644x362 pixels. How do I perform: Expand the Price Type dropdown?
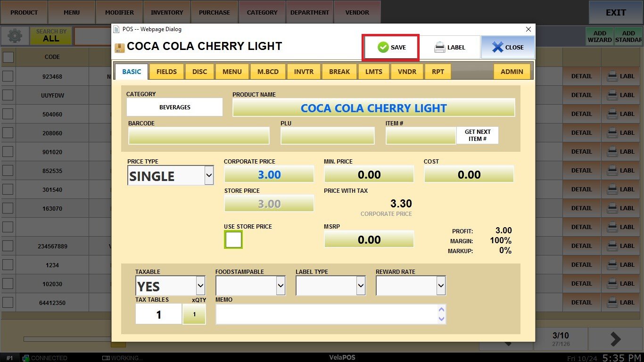(x=209, y=176)
